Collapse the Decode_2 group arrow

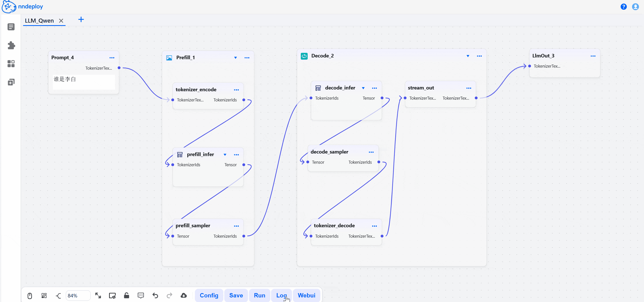tap(468, 56)
